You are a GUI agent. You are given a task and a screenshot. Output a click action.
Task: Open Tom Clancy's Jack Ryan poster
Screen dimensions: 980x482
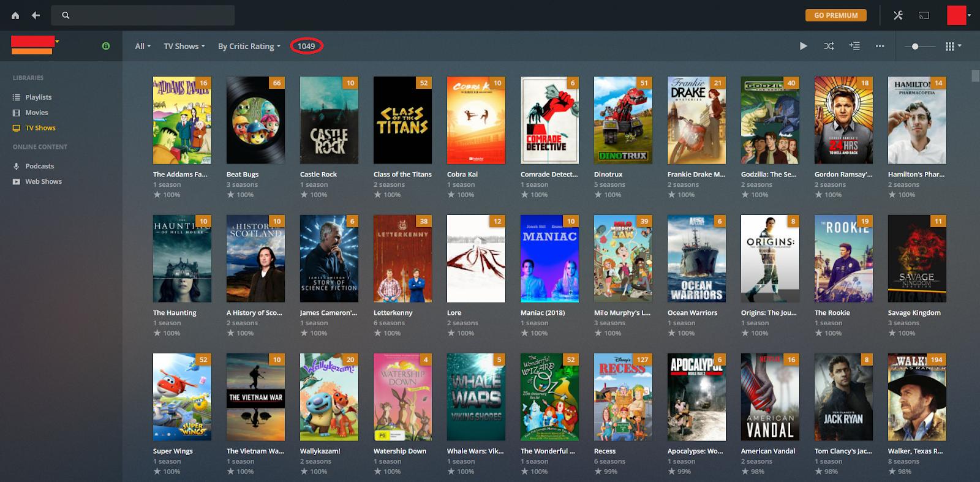click(843, 397)
